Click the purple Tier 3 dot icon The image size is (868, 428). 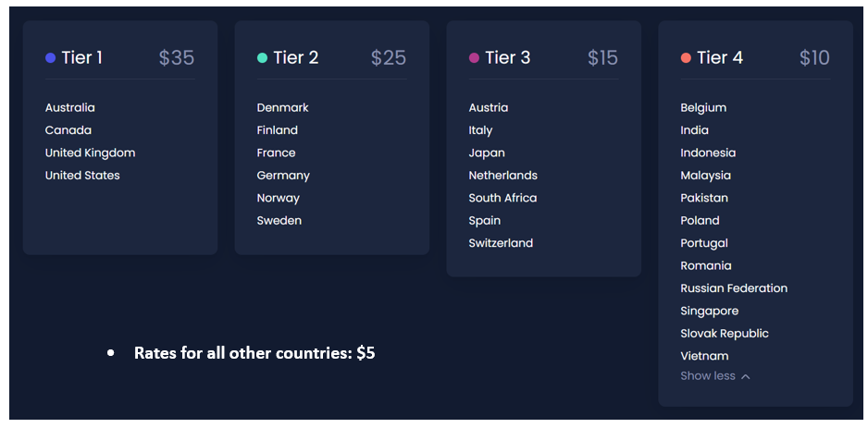475,58
